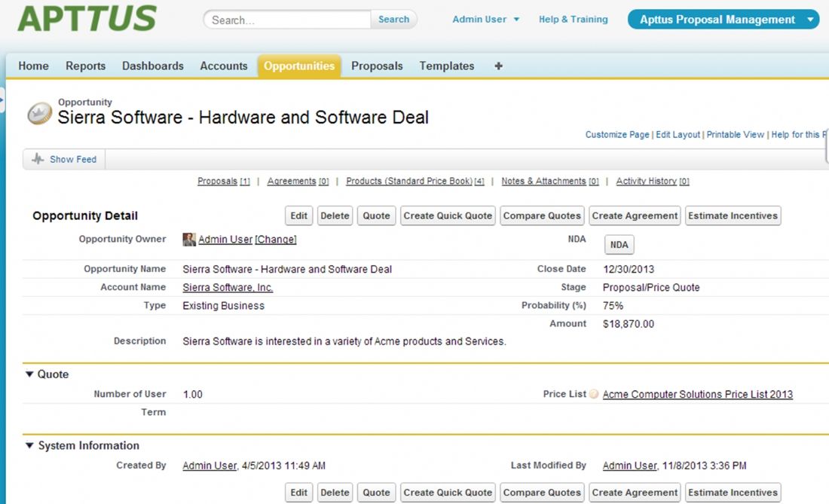
Task: Click Edit Layout link
Action: [678, 135]
